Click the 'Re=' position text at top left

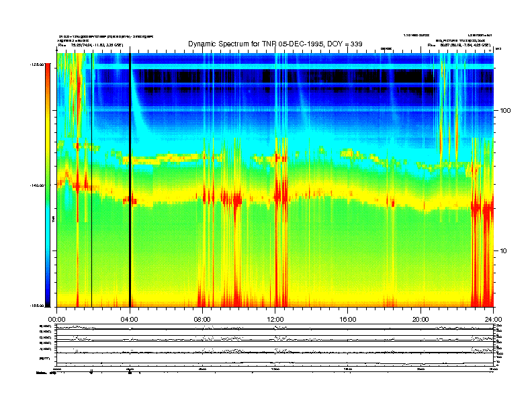91,45
